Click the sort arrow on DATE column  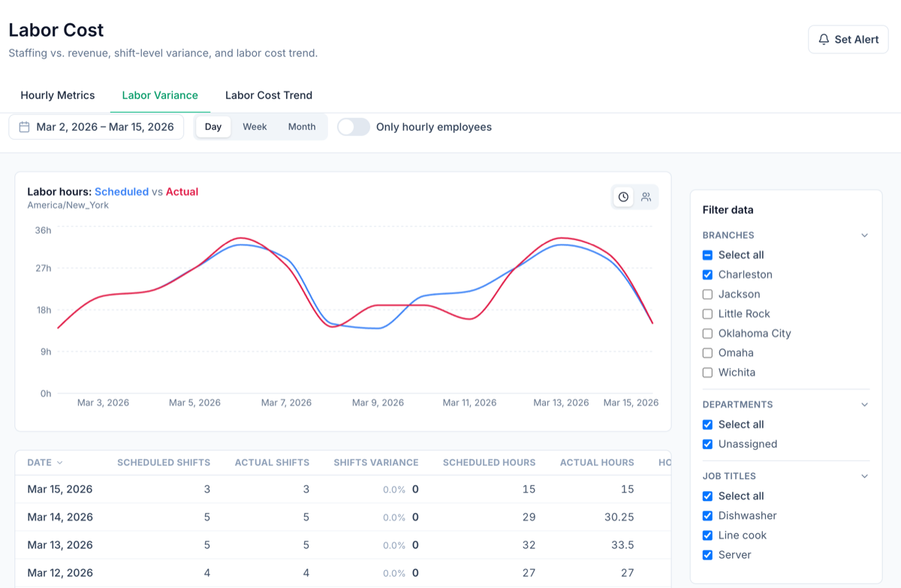[59, 463]
